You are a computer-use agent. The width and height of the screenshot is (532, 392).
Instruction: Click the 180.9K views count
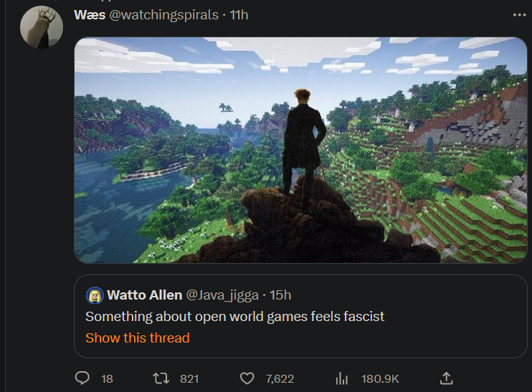pyautogui.click(x=380, y=378)
